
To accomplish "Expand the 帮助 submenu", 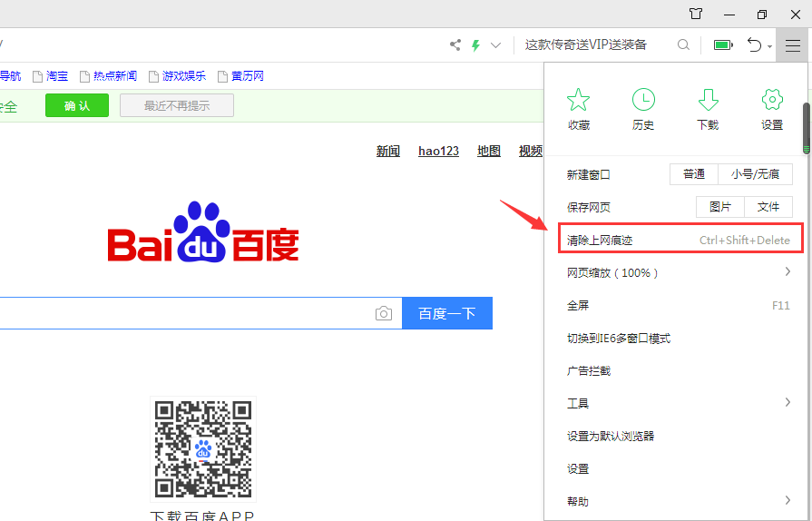I will click(x=788, y=501).
